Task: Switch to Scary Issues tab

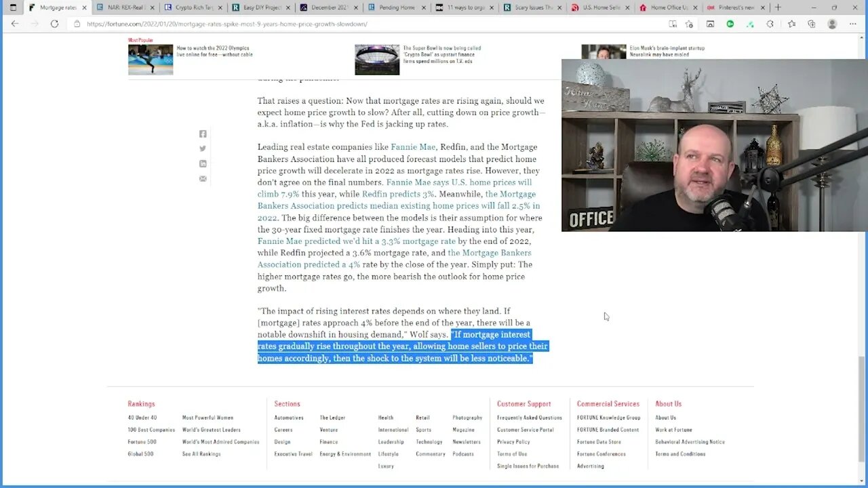Action: [x=532, y=7]
